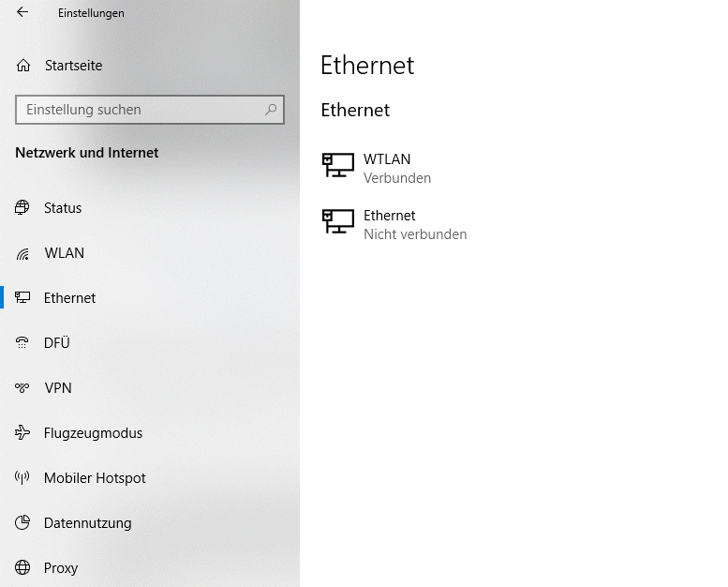This screenshot has height=587, width=728.
Task: Go to the Proxy settings label
Action: 61,568
